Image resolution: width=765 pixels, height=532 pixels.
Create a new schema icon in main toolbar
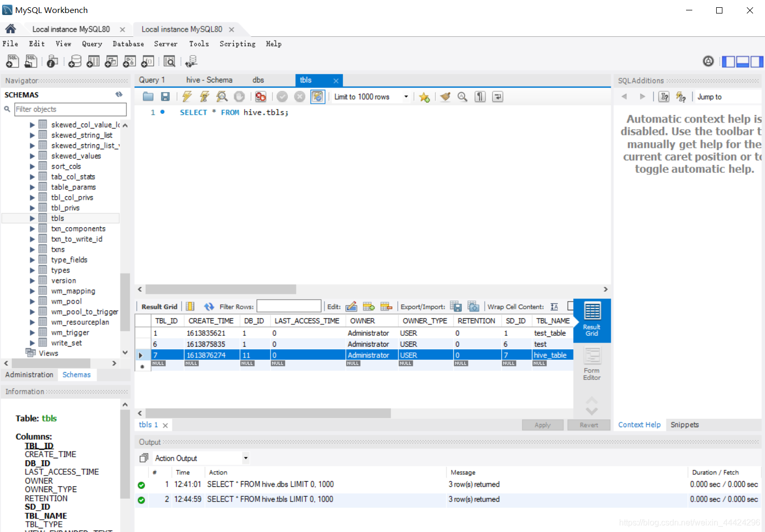75,61
